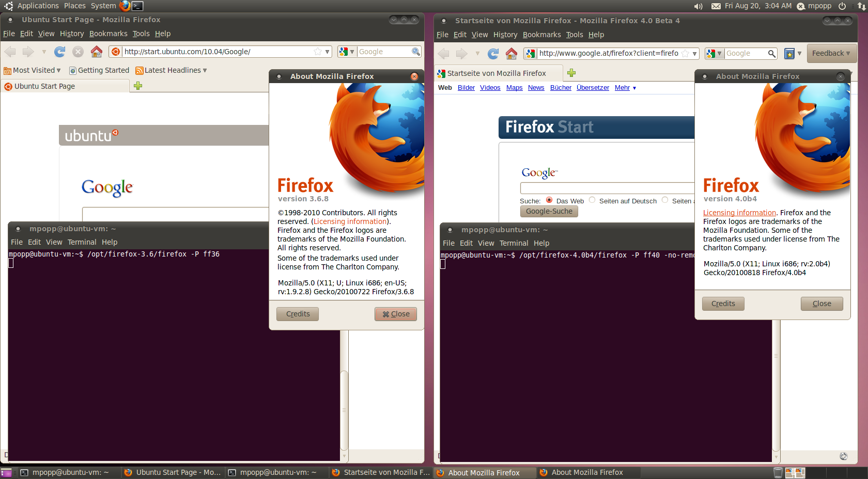
Task: Click search magnifier in Firefox 4.0 search box
Action: 771,53
